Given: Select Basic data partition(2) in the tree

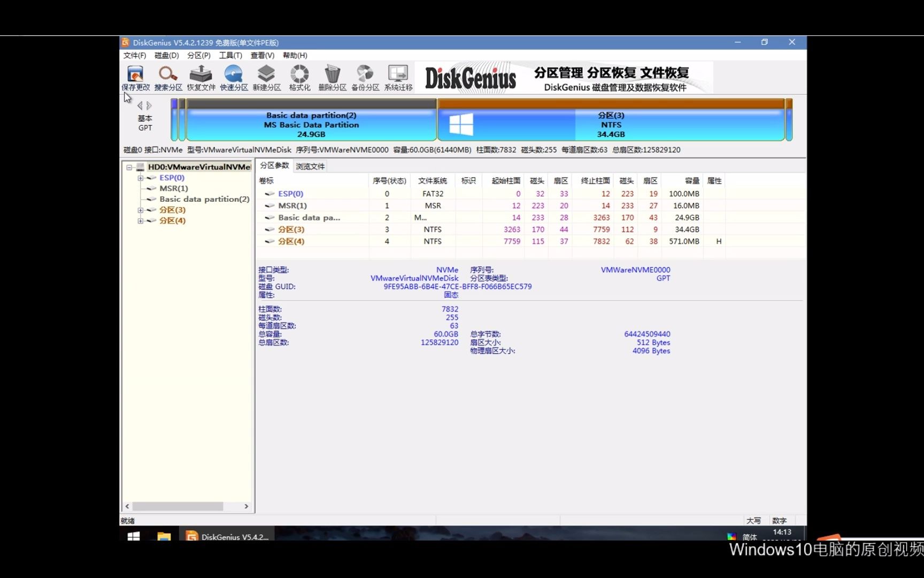Looking at the screenshot, I should (x=204, y=199).
